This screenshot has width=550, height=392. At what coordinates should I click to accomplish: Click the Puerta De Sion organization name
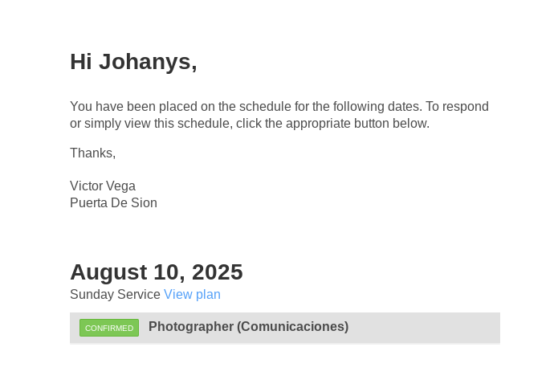(114, 203)
